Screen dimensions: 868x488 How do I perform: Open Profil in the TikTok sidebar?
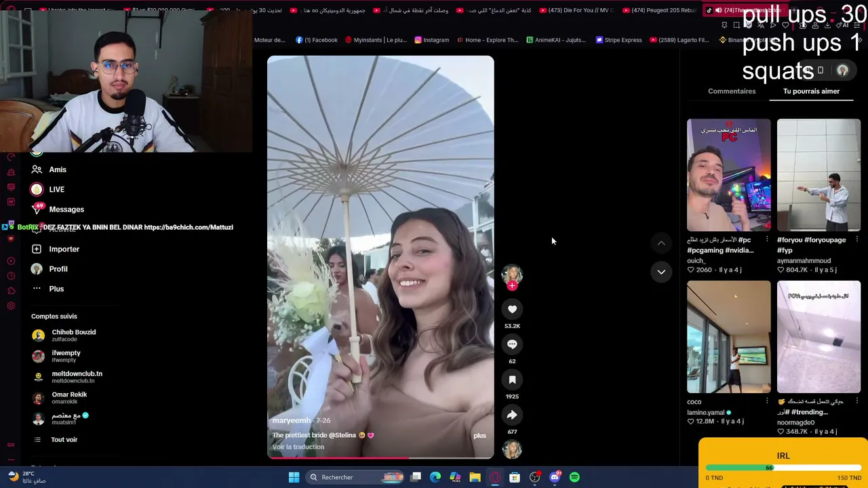58,269
